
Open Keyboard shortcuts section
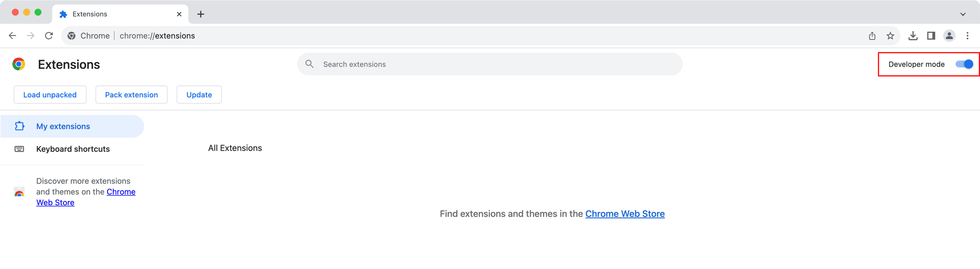point(73,149)
